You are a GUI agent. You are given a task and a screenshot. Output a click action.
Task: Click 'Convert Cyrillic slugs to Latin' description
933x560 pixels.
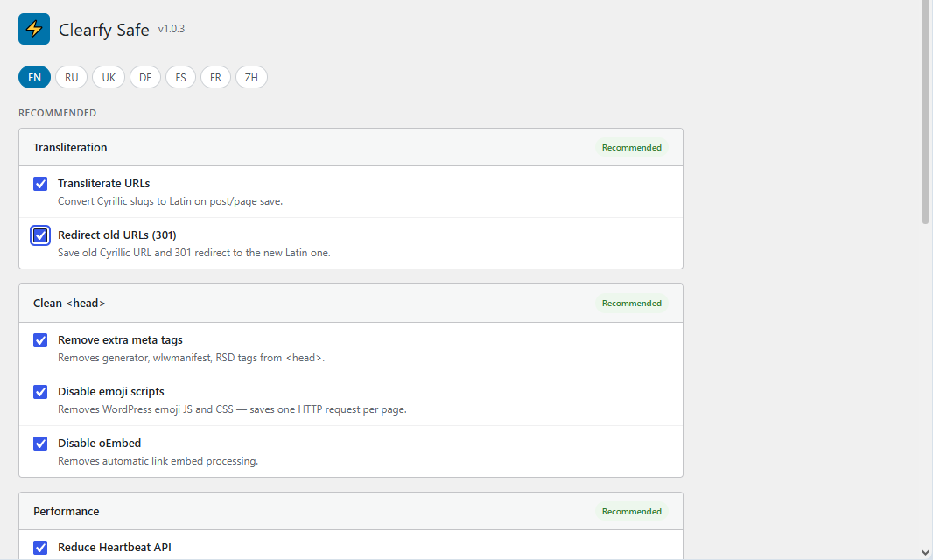pyautogui.click(x=170, y=201)
